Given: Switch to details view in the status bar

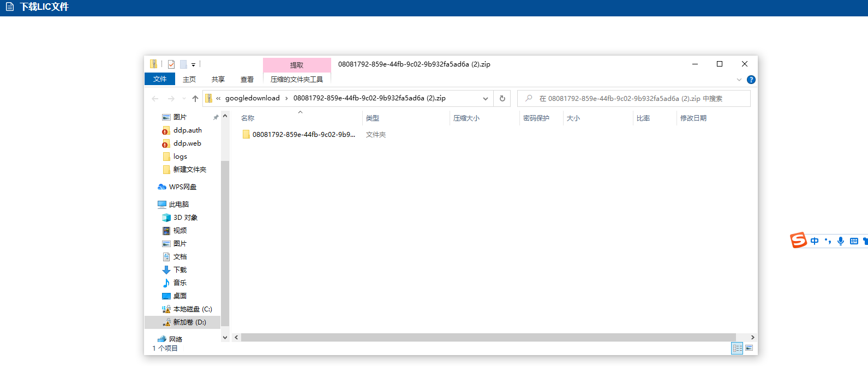Looking at the screenshot, I should [x=737, y=348].
